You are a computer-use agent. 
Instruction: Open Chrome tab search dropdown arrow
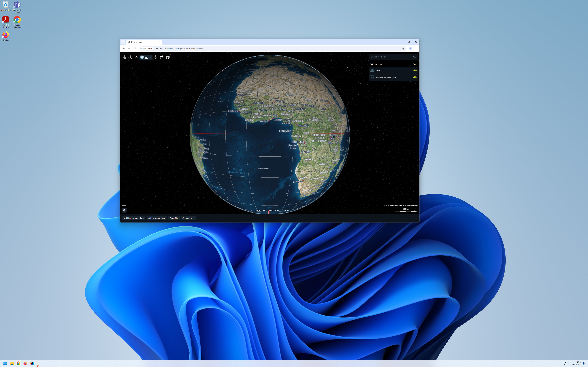click(123, 42)
